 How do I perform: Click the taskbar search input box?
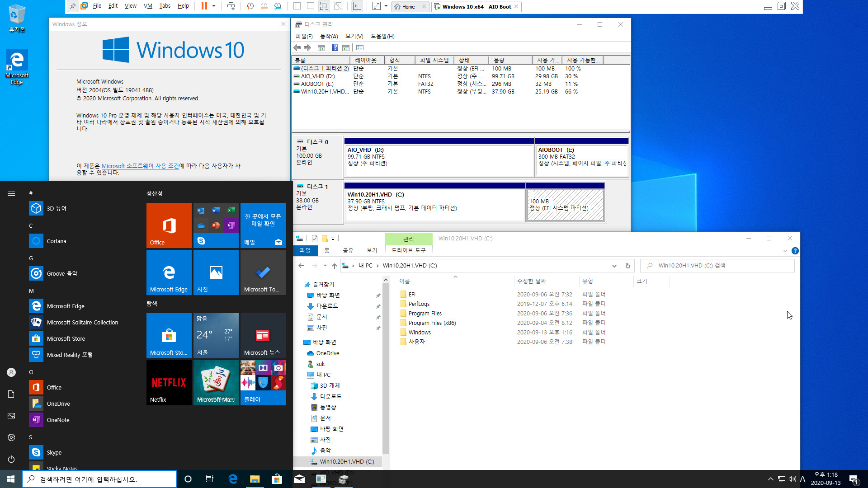99,479
